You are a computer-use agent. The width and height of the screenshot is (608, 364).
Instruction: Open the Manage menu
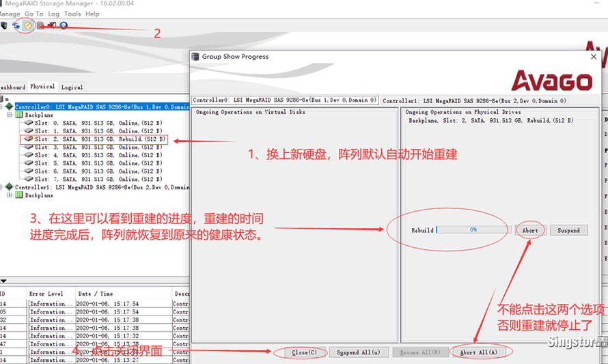tap(10, 14)
